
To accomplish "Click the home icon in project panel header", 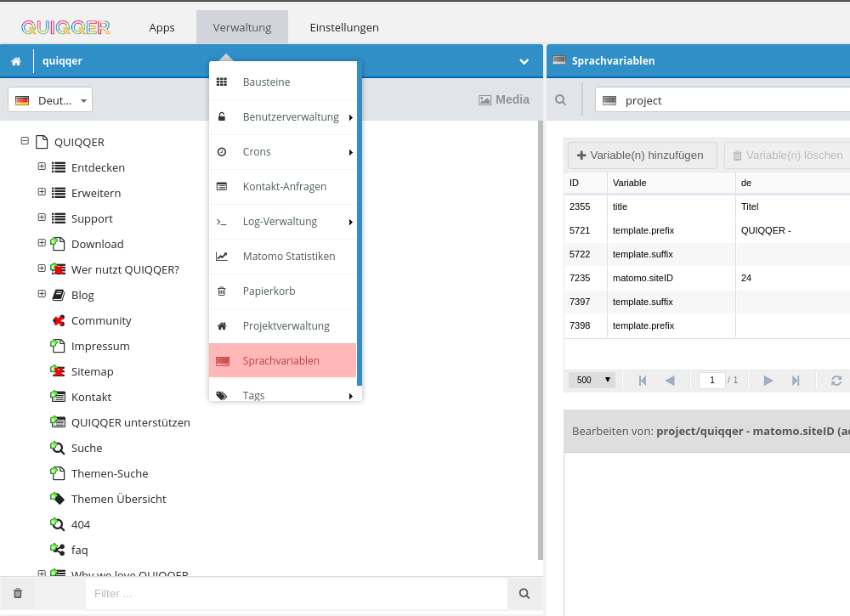I will (x=16, y=61).
